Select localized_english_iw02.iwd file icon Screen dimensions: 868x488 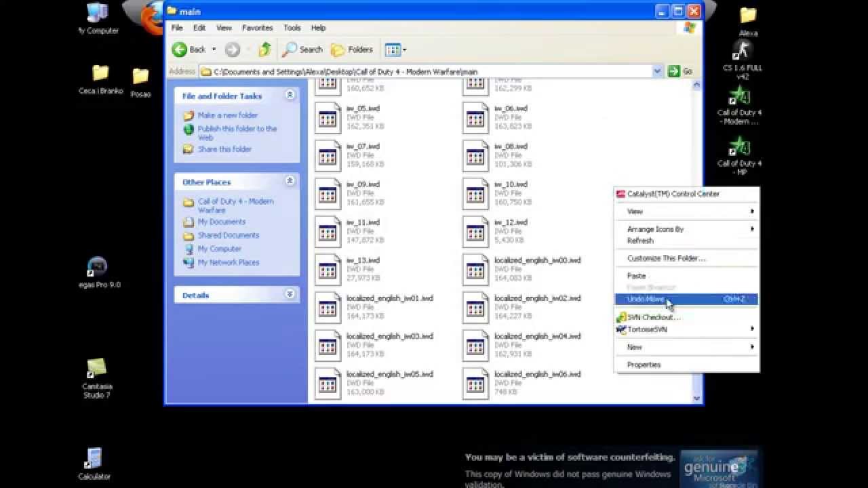tap(475, 308)
